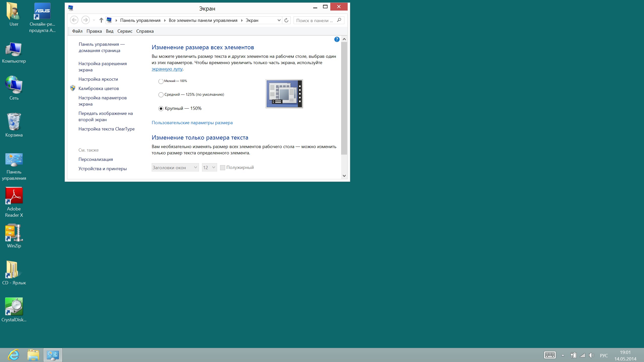The image size is (644, 362).
Task: Open the Вид menu
Action: point(110,31)
